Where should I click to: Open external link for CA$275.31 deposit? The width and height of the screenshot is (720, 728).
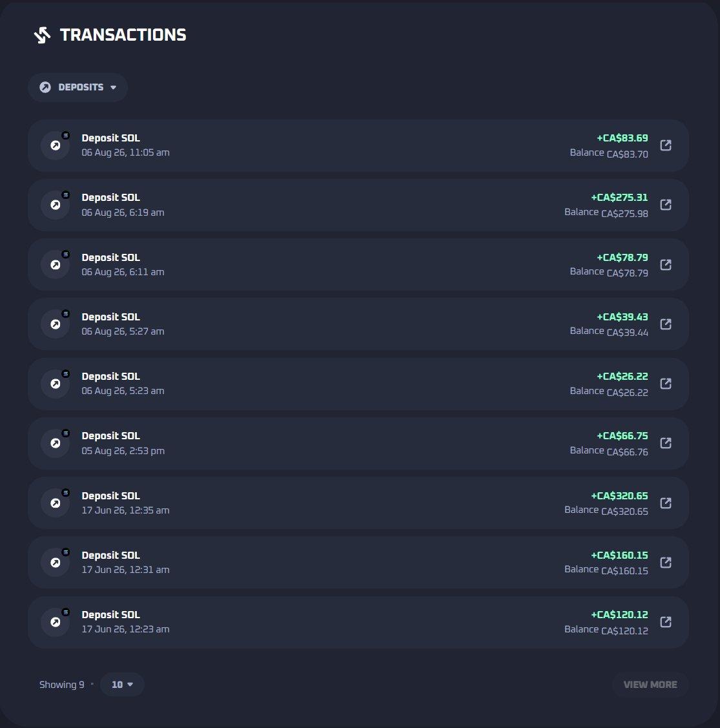[666, 205]
